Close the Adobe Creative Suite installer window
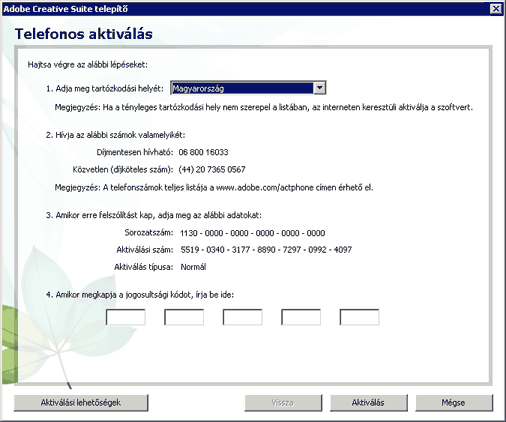 click(496, 9)
